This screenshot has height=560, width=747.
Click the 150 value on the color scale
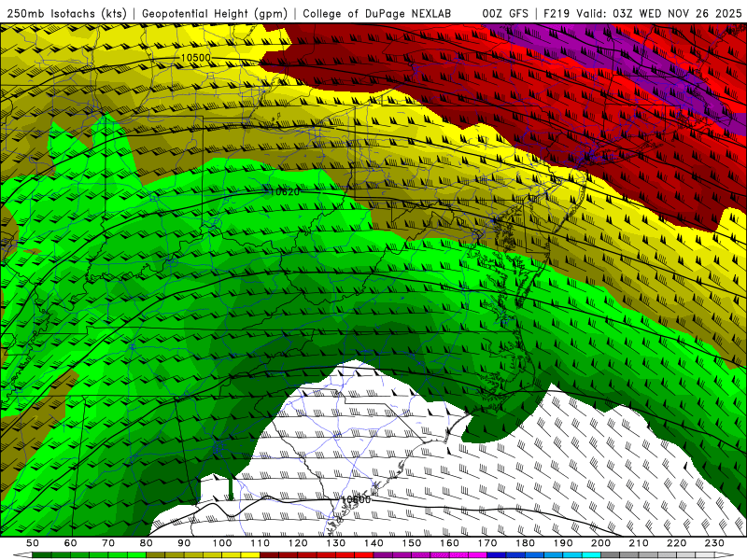411,543
